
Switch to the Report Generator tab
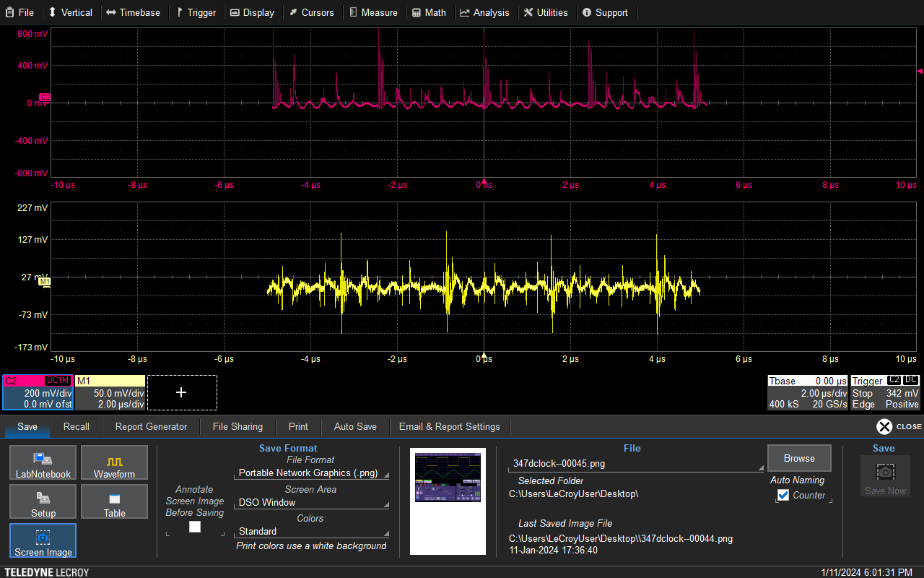coord(151,426)
